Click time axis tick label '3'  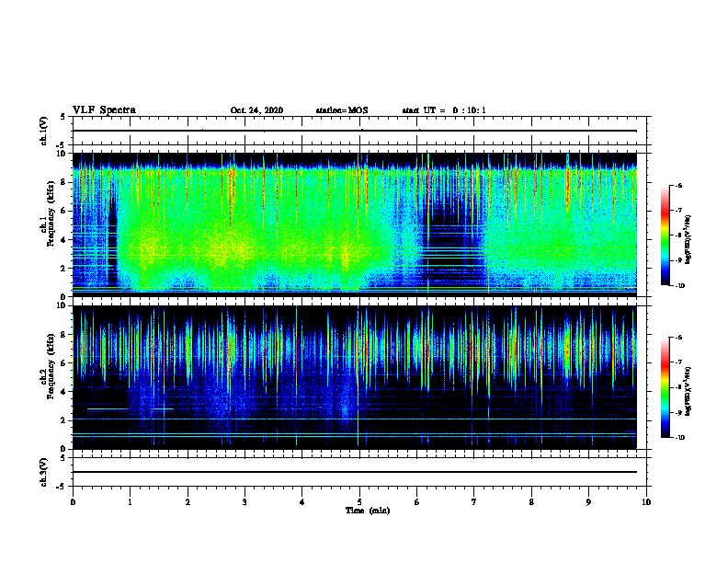[245, 502]
